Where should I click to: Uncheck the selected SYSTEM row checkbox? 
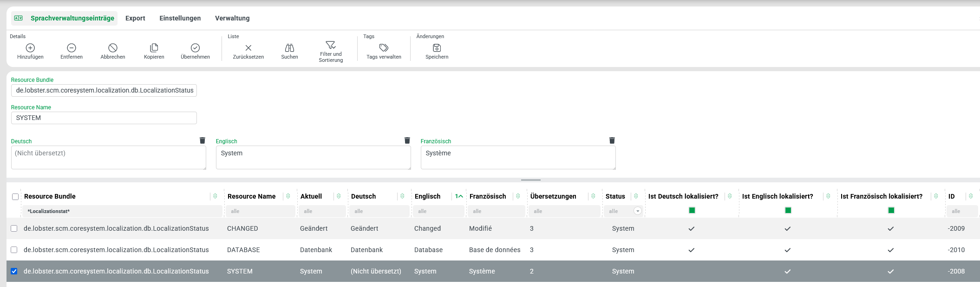click(x=14, y=271)
